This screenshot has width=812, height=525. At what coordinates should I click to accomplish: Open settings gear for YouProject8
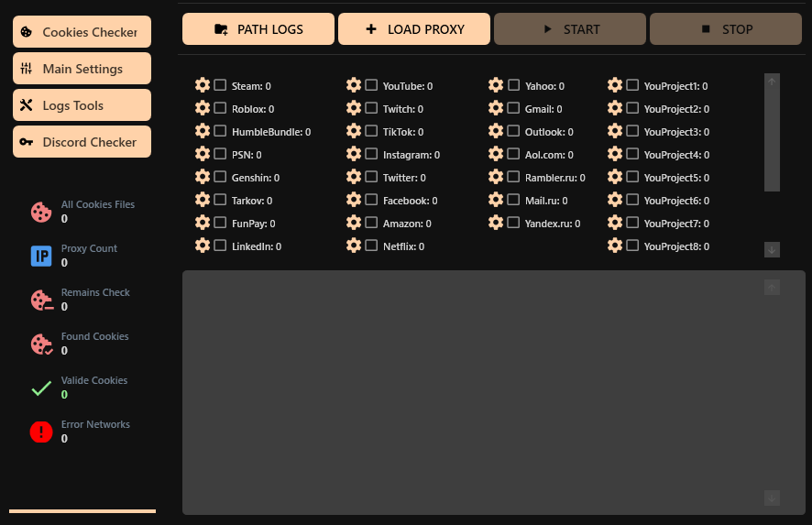(x=615, y=245)
